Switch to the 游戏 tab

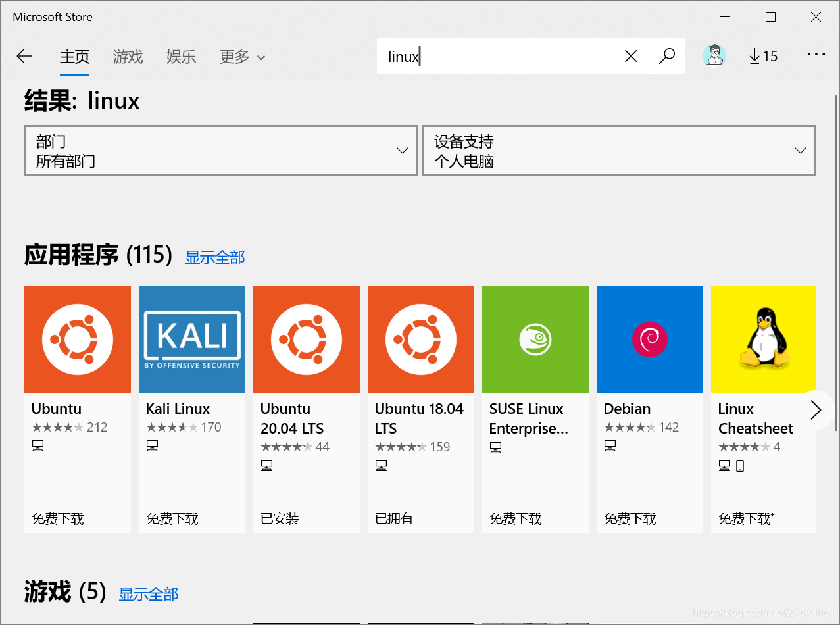coord(128,57)
